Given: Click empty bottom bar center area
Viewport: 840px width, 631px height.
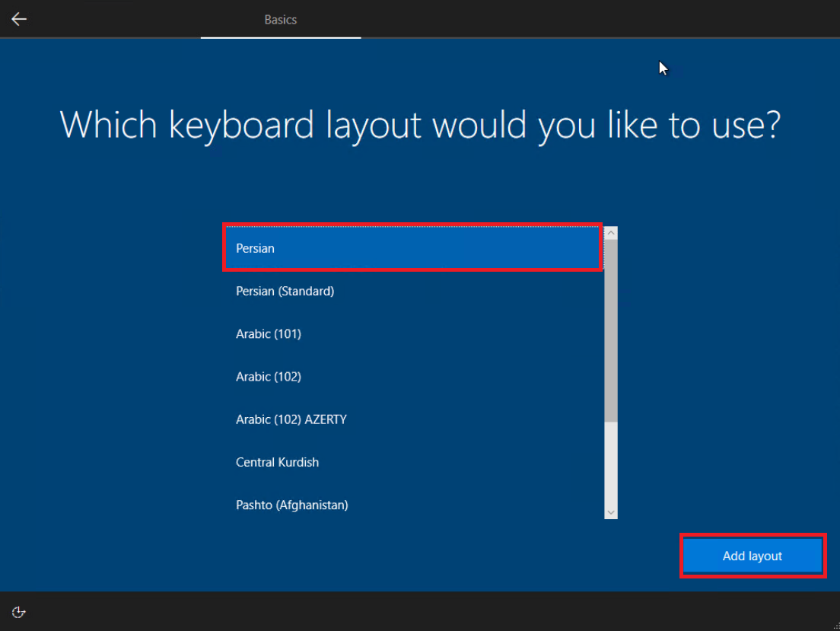Looking at the screenshot, I should [x=420, y=612].
